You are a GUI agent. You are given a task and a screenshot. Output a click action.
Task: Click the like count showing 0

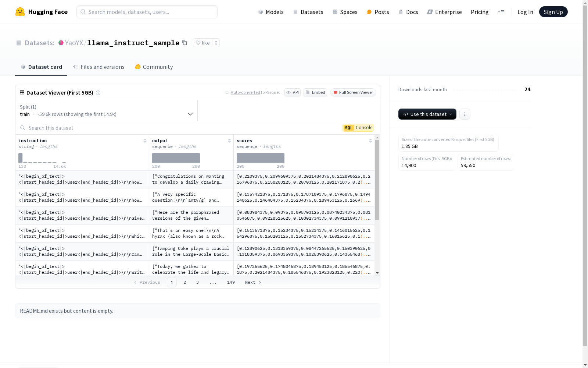point(216,43)
